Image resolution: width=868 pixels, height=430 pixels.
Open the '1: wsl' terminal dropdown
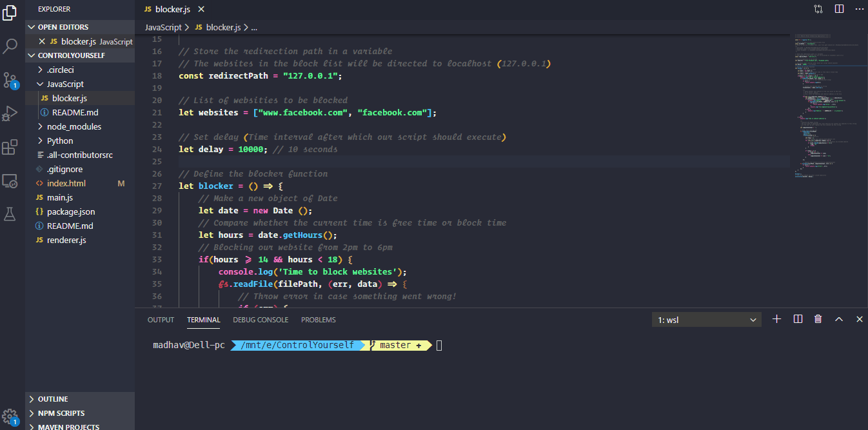[x=706, y=319]
